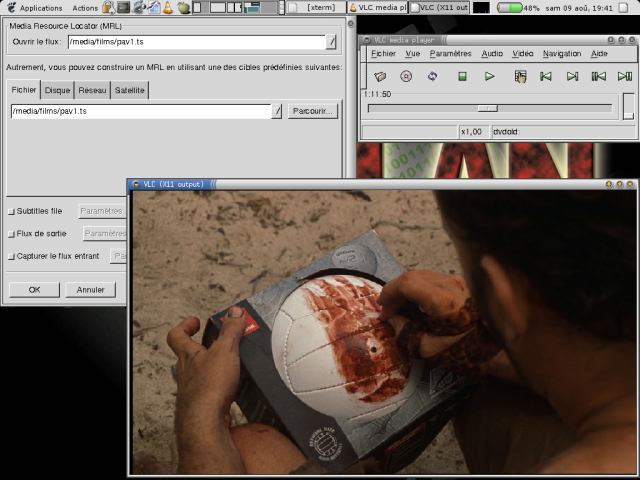This screenshot has height=480, width=640.
Task: Click the open file folder icon
Action: tap(380, 76)
